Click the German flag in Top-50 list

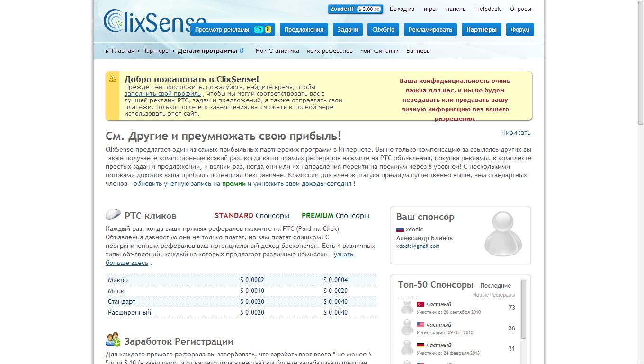pyautogui.click(x=420, y=345)
